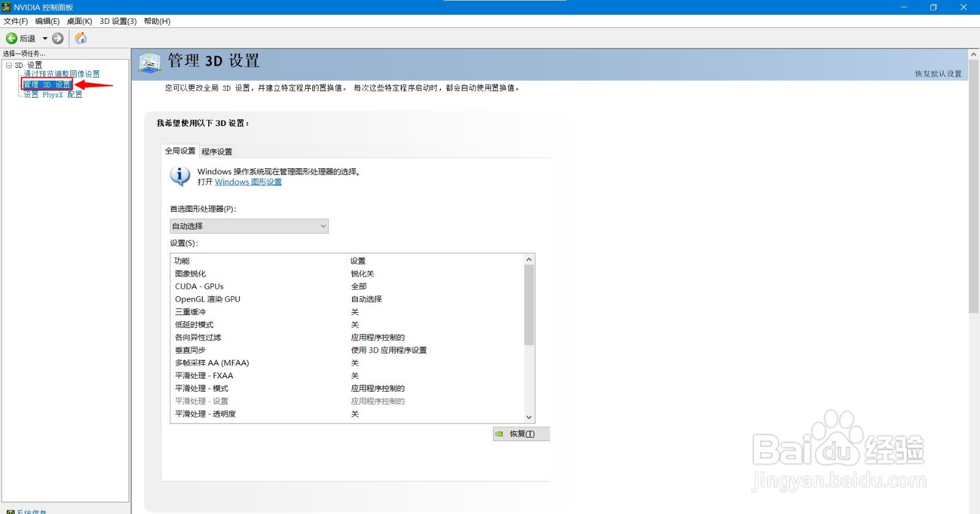The image size is (980, 514).
Task: Open the 桌面(K) menu
Action: tap(79, 21)
